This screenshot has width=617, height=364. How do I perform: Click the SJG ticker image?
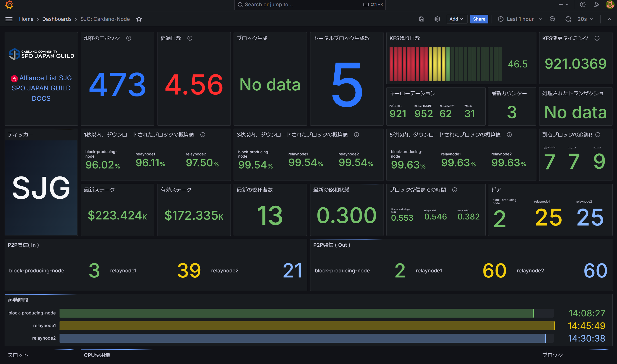(41, 188)
